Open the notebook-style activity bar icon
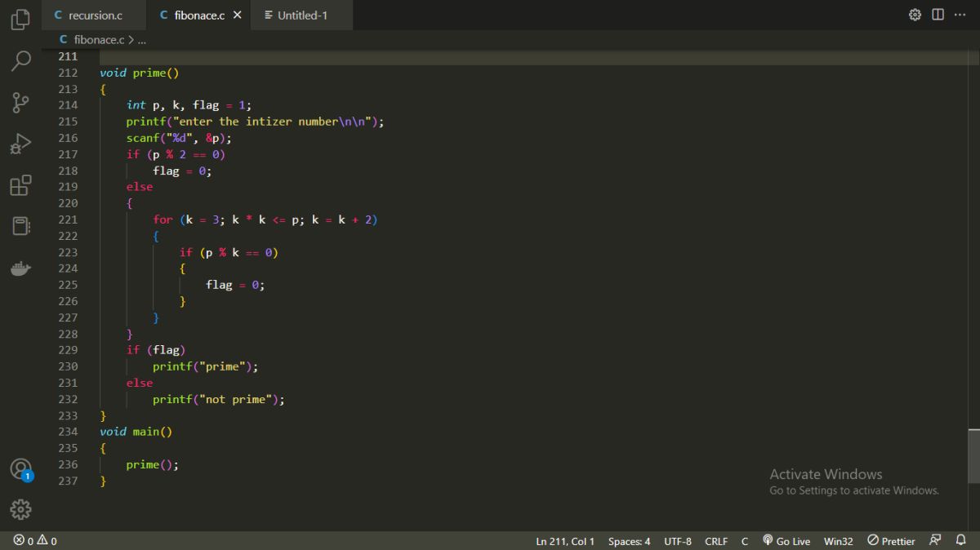Screen dimensions: 980x550 pos(20,226)
